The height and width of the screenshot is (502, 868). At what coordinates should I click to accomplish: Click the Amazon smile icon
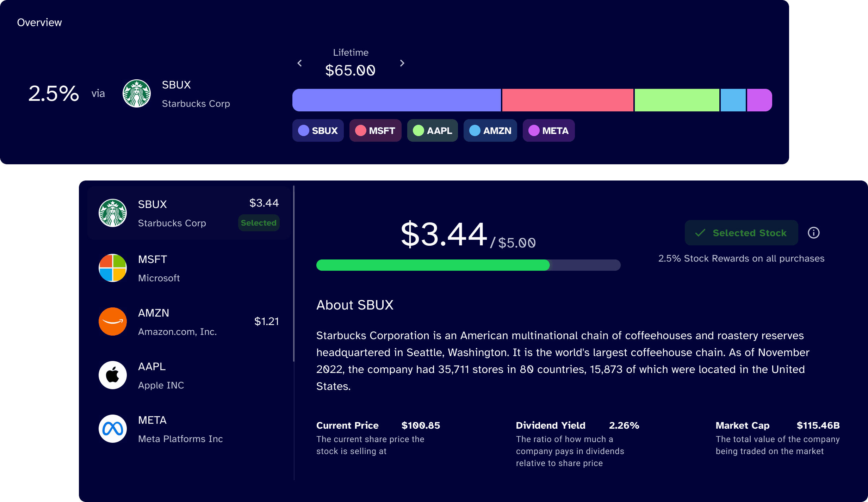point(113,322)
